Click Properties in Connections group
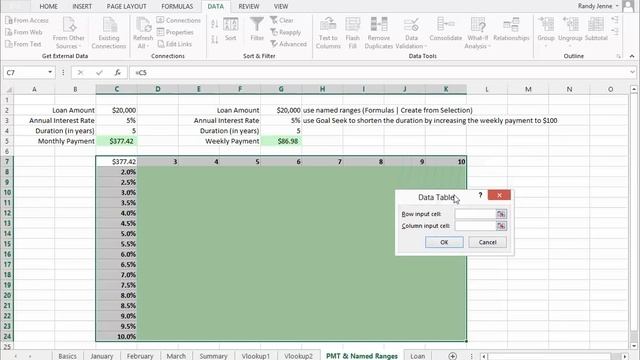 [x=175, y=32]
